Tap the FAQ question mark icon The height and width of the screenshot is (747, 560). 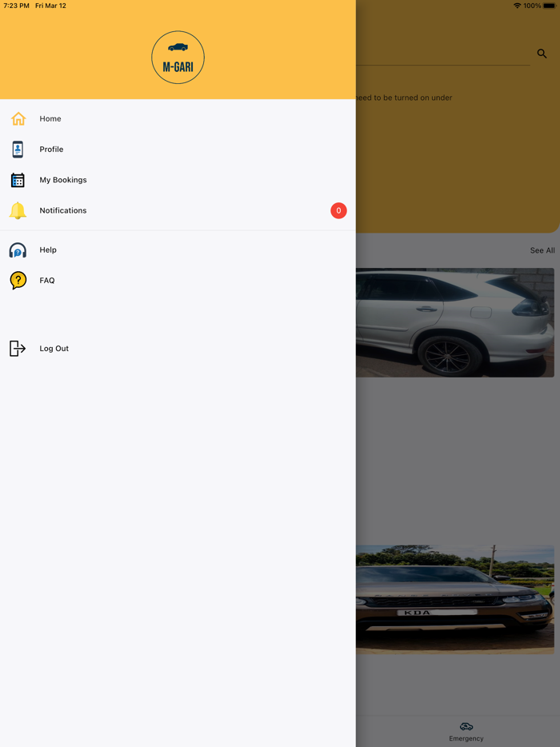click(18, 281)
